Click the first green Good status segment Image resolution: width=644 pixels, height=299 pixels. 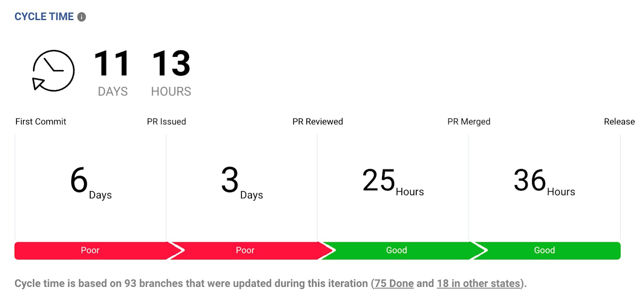[x=396, y=250]
